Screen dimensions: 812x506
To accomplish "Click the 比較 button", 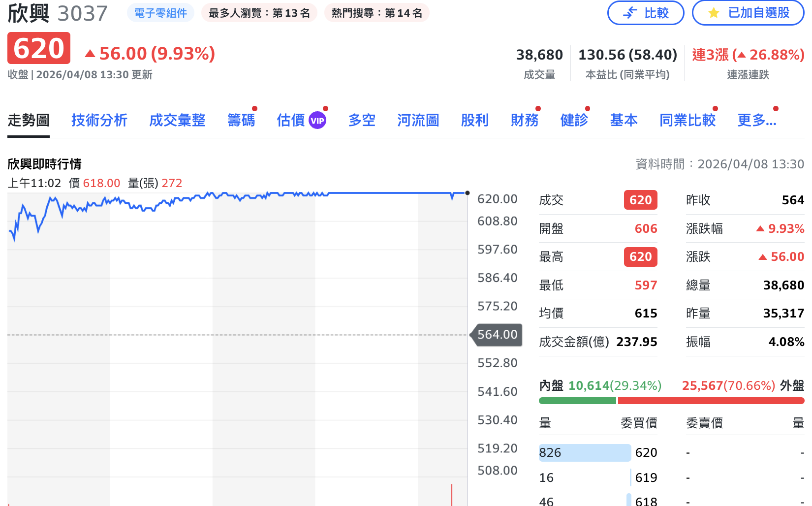I will click(x=646, y=13).
